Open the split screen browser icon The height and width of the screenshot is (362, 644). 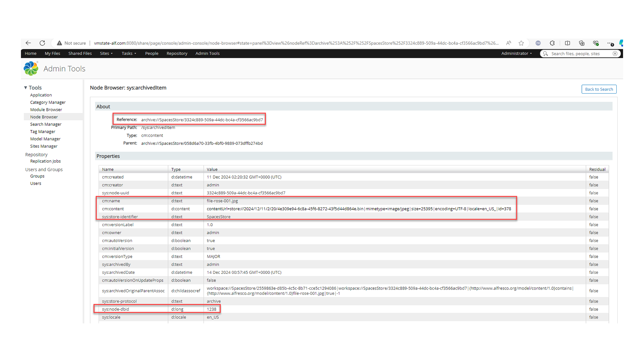click(568, 43)
